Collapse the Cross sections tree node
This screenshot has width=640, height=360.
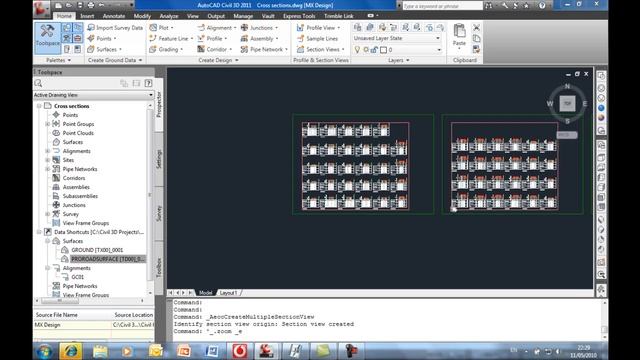(39, 106)
